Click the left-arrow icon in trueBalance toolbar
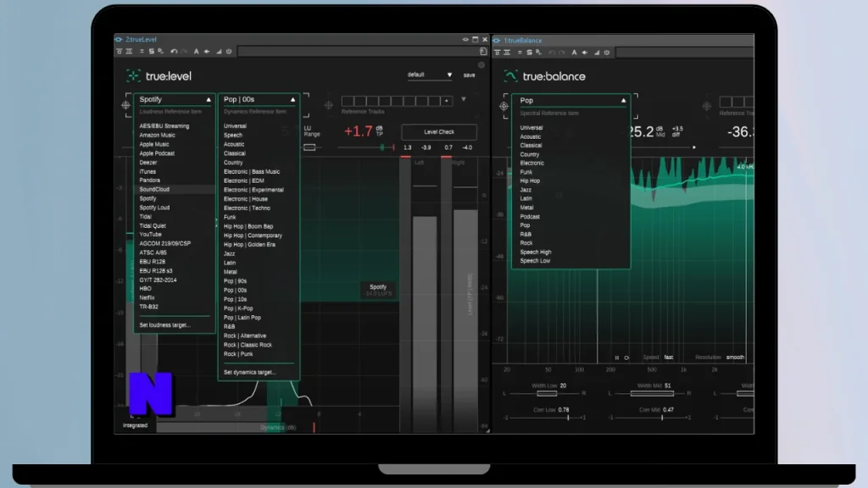The height and width of the screenshot is (488, 868). (x=585, y=53)
